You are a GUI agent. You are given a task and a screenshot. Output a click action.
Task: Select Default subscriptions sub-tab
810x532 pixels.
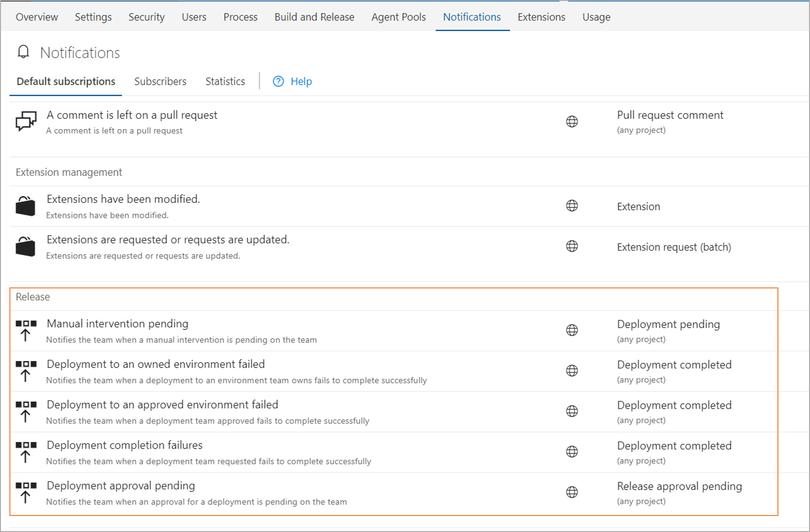[66, 82]
